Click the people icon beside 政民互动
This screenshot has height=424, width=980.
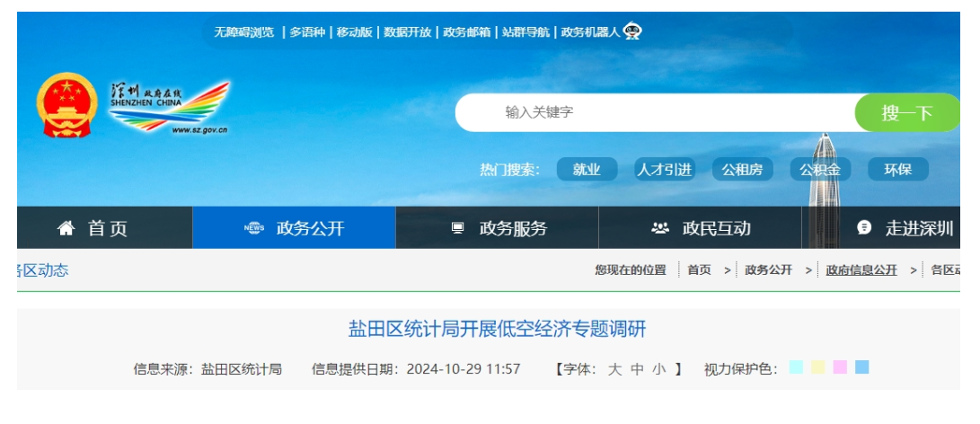[660, 228]
